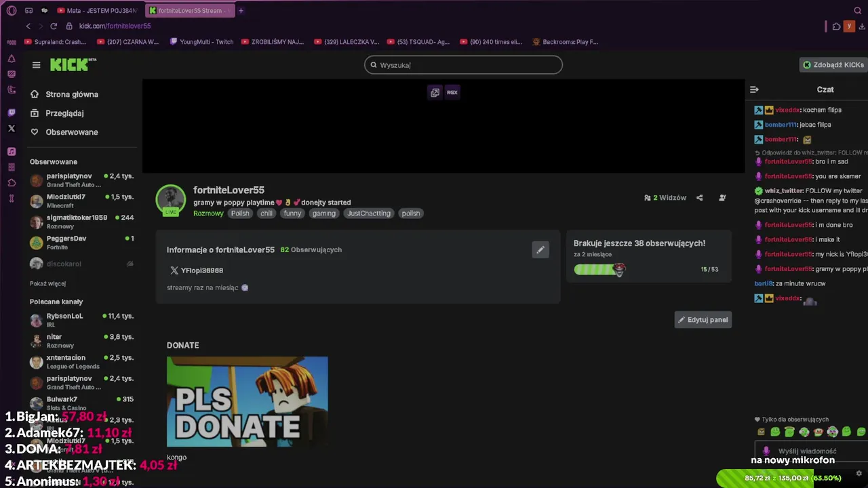
Task: Click Zdobądź KICKs button
Action: tap(833, 65)
